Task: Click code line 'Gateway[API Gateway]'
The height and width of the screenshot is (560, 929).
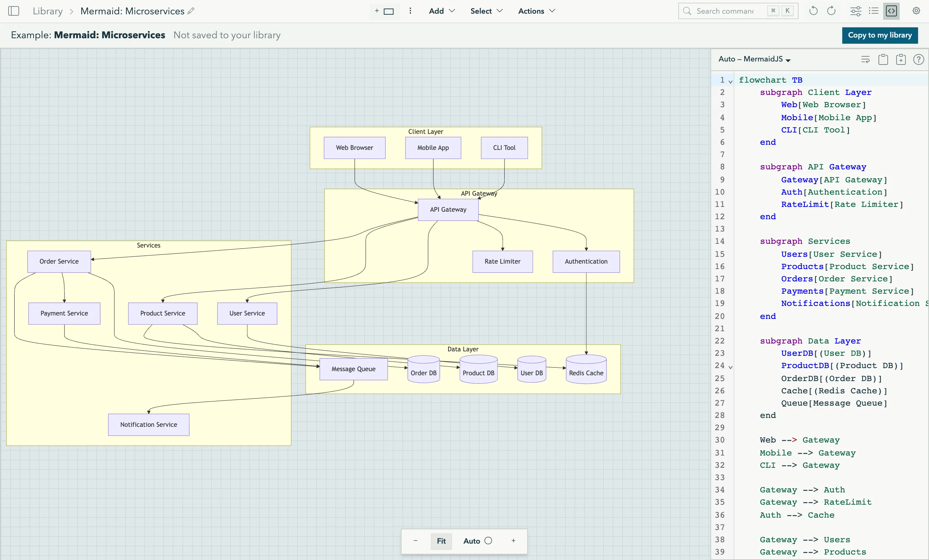Action: [x=834, y=180]
